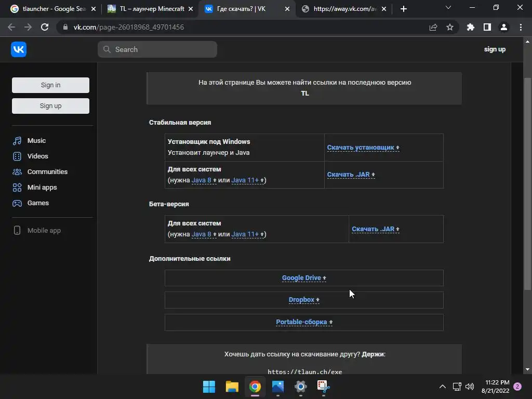Click the browser back arrow
The image size is (532, 399).
pos(11,27)
